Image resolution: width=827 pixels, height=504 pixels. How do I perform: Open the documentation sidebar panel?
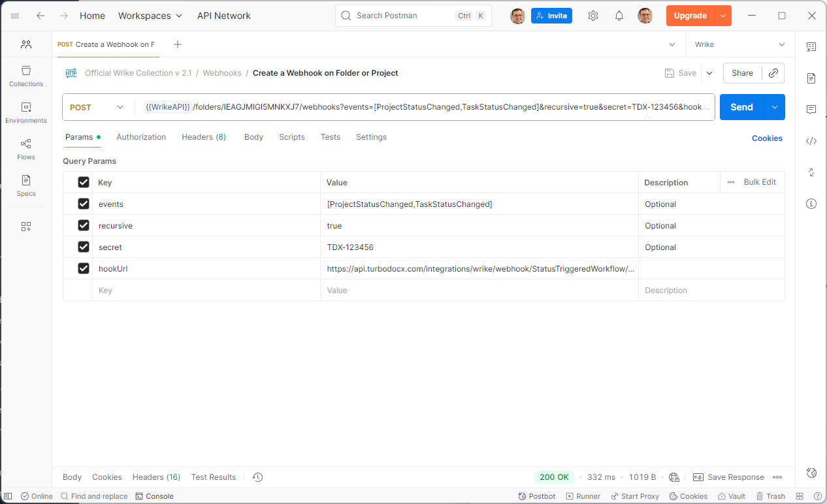(811, 78)
